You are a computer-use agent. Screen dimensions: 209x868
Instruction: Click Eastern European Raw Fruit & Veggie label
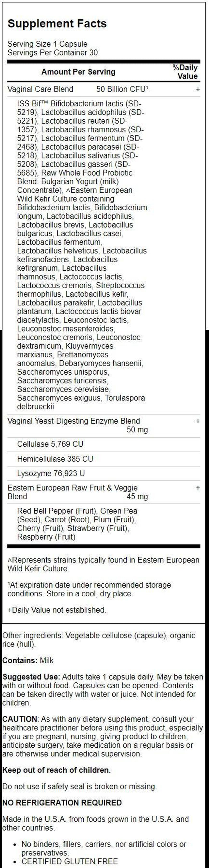[72, 488]
